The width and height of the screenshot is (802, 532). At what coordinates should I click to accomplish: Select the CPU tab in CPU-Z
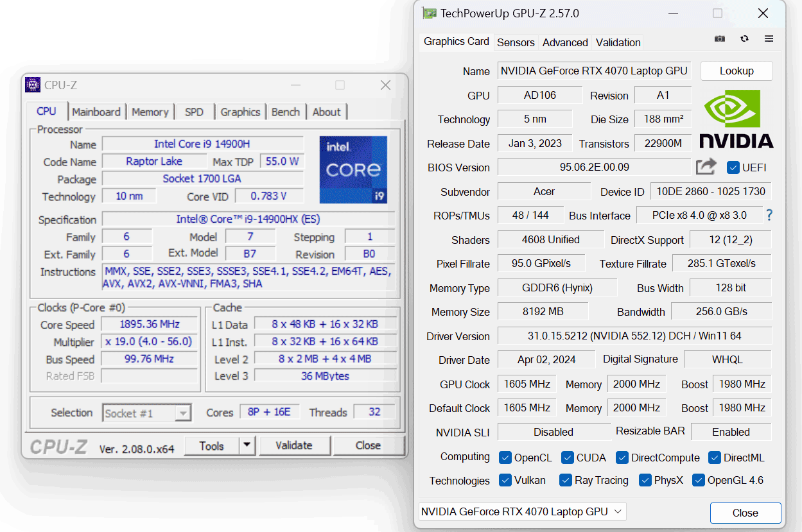(x=46, y=111)
